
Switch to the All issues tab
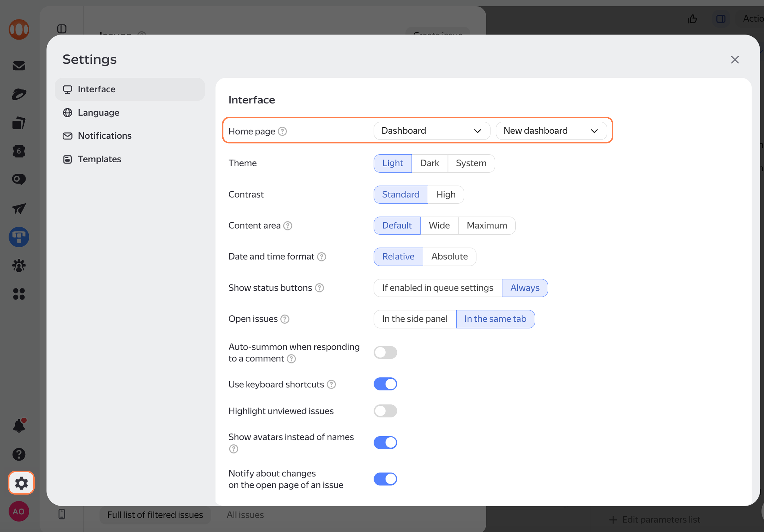245,515
